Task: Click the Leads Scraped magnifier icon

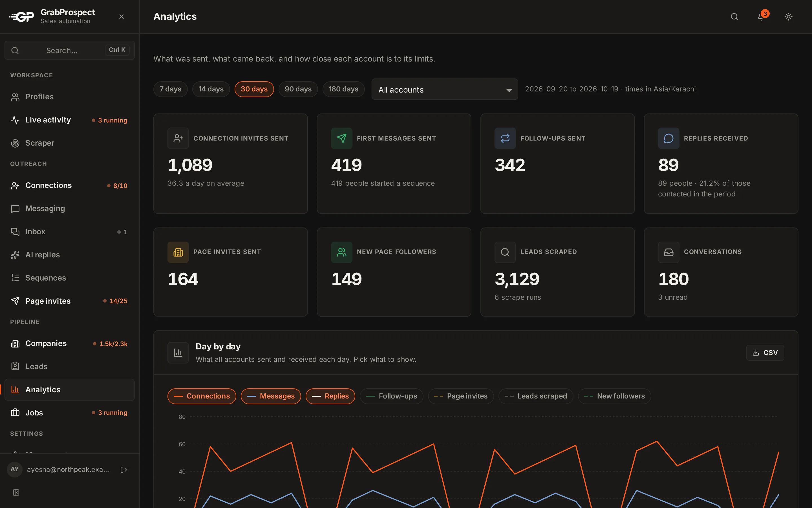Action: click(505, 252)
